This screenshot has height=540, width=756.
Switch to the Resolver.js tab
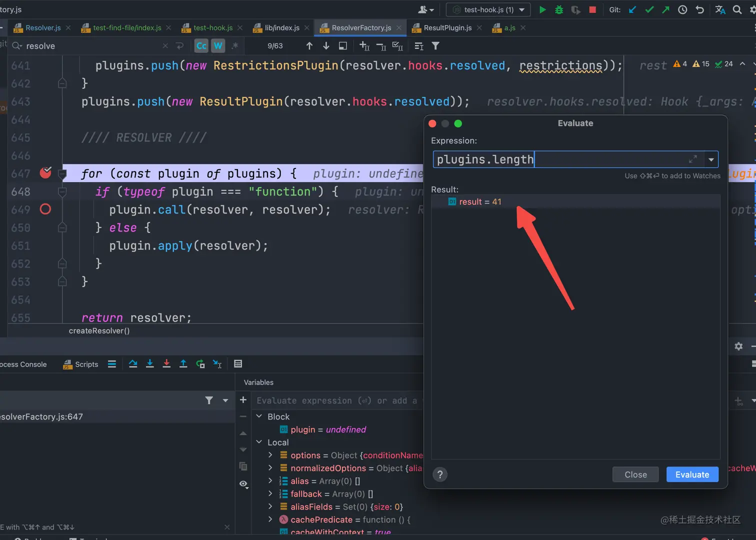coord(43,27)
